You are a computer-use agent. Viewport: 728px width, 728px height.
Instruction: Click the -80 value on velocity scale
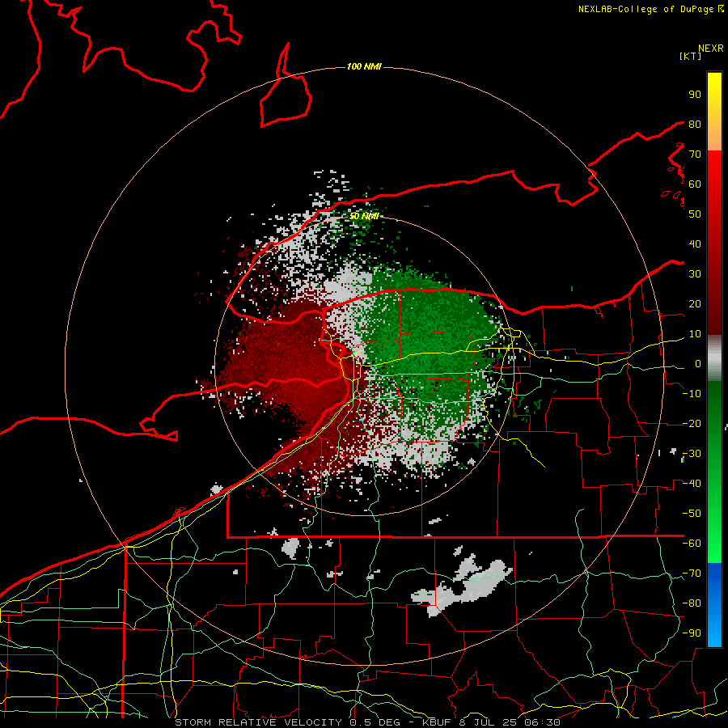[x=692, y=603]
